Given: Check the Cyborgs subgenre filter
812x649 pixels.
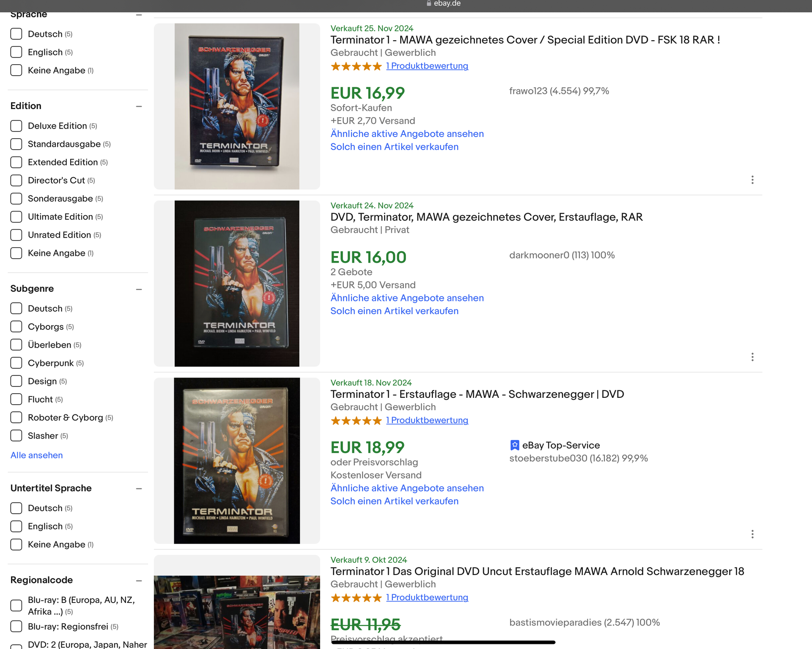Looking at the screenshot, I should (16, 327).
